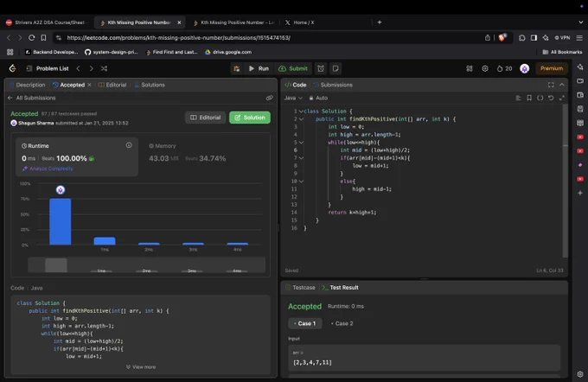The width and height of the screenshot is (588, 382).
Task: Open the timer alarm clock icon
Action: click(x=321, y=68)
